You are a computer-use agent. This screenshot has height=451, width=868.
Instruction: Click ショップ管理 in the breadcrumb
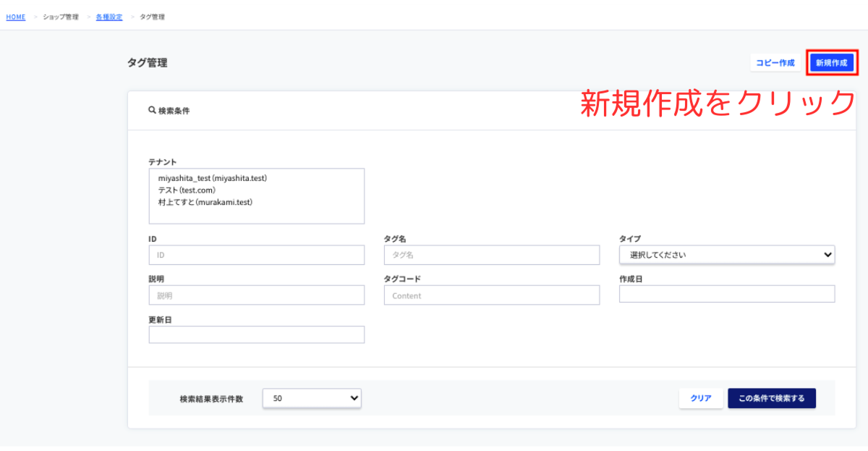(x=61, y=17)
